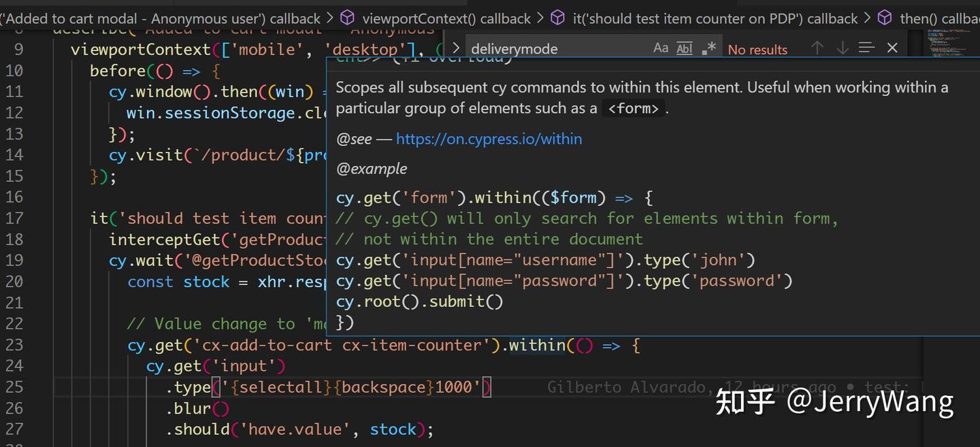Image resolution: width=980 pixels, height=447 pixels.
Task: Click 'within' method on line 23
Action: click(538, 345)
